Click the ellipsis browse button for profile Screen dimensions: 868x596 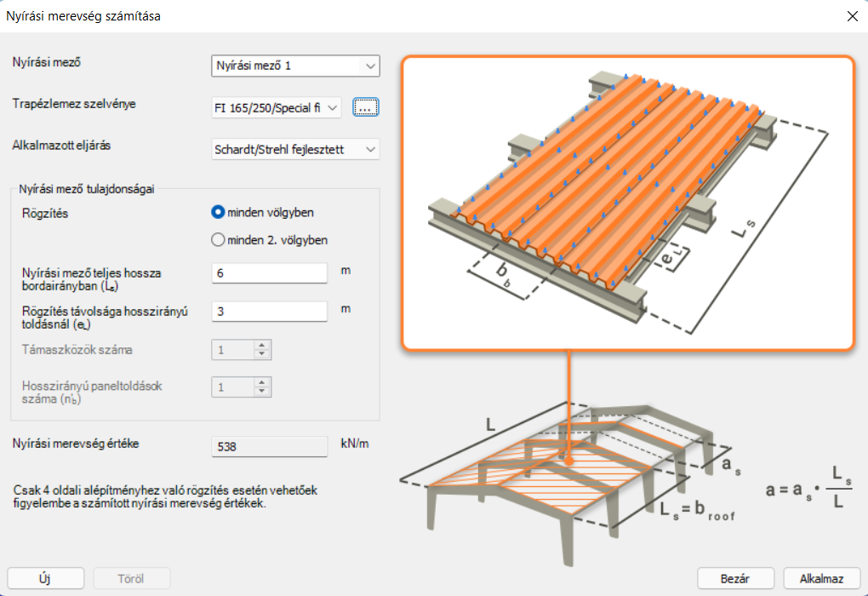[x=365, y=107]
